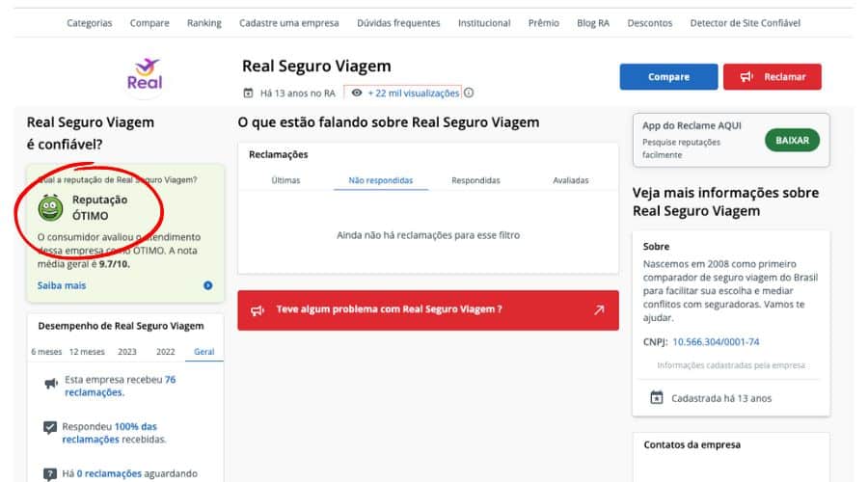868x482 pixels.
Task: Select 2022 performance tab
Action: 166,352
